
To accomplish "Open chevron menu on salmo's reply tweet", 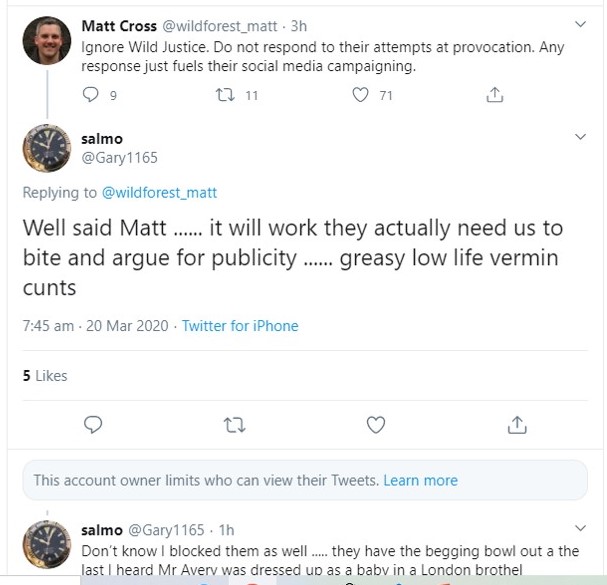I will 581,527.
